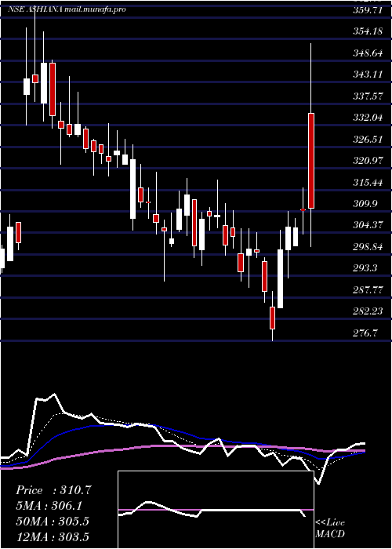The width and height of the screenshot is (392, 549).
Task: Click the 50MA : 305.5 readout
Action: [x=53, y=522]
